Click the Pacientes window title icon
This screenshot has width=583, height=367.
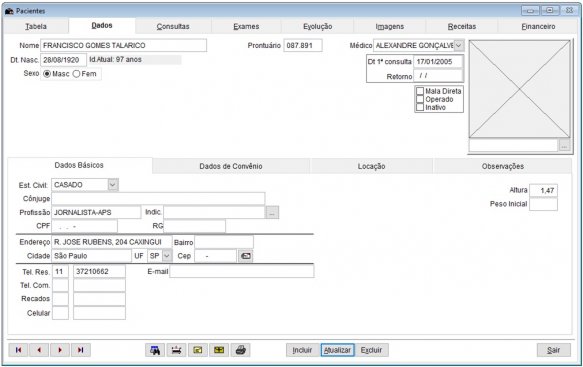tap(9, 11)
